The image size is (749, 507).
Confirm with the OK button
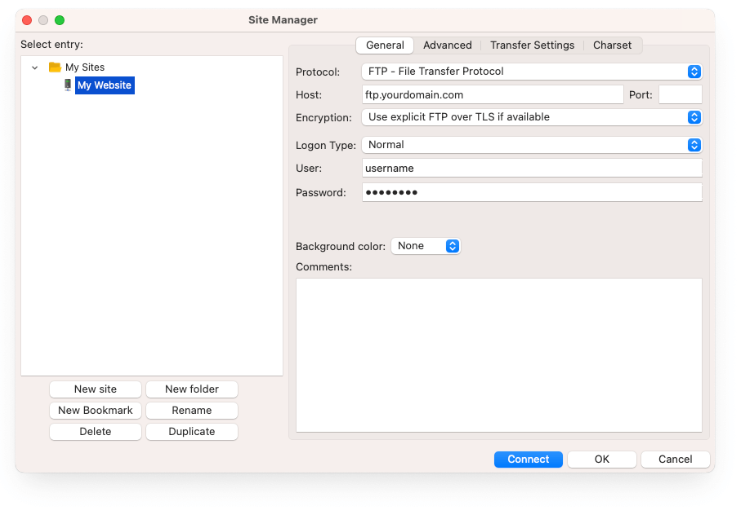(601, 459)
